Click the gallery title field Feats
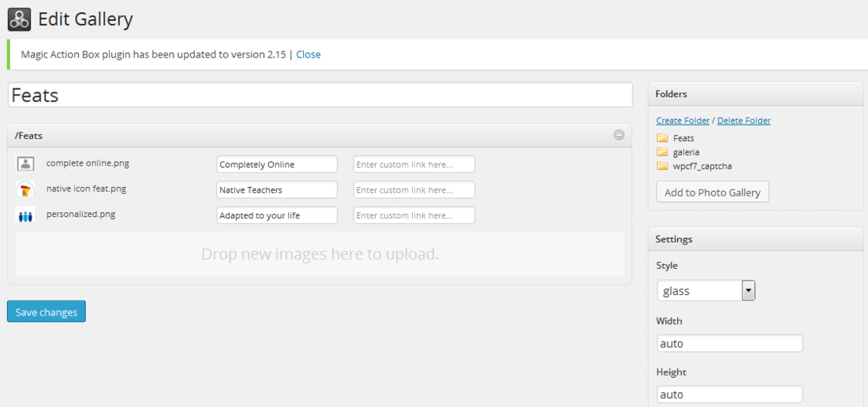 pos(320,95)
